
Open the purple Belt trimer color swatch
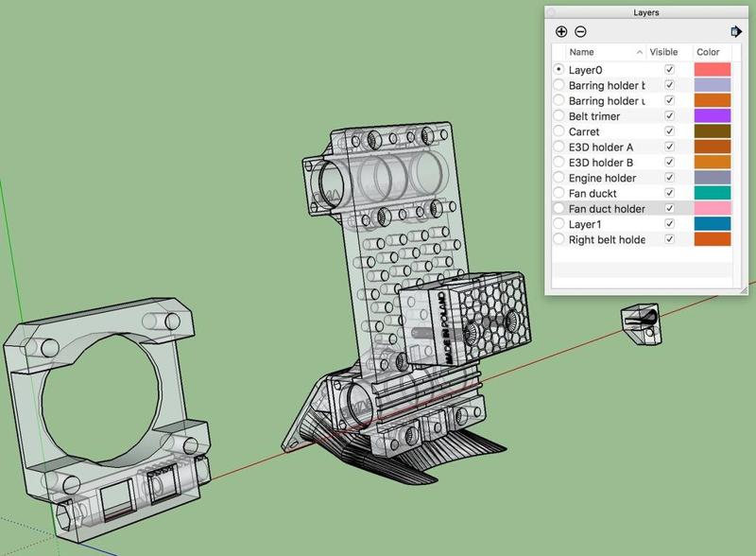coord(713,115)
